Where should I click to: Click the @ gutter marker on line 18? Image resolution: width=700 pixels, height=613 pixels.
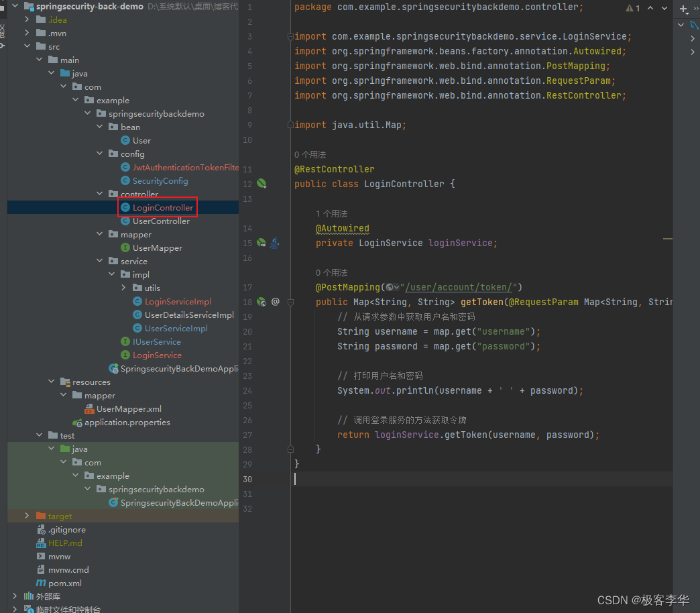pyautogui.click(x=276, y=302)
